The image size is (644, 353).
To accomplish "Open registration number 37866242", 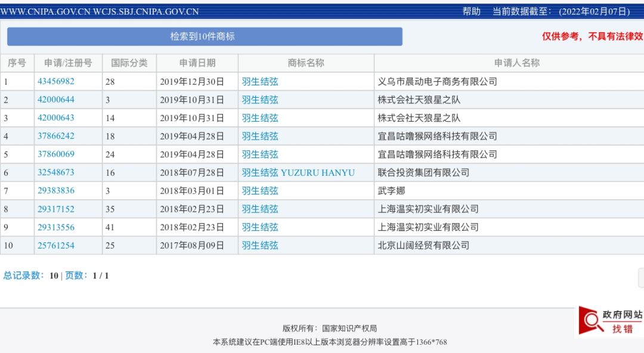I will tap(56, 136).
